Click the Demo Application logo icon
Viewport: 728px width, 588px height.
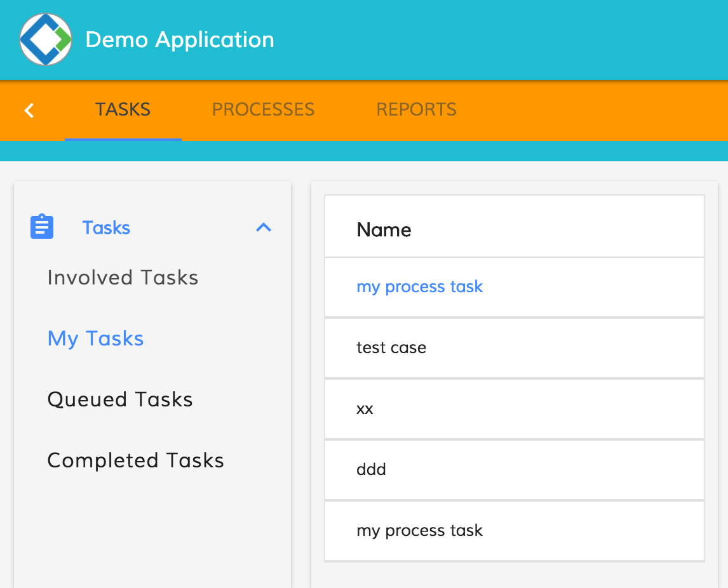coord(46,39)
